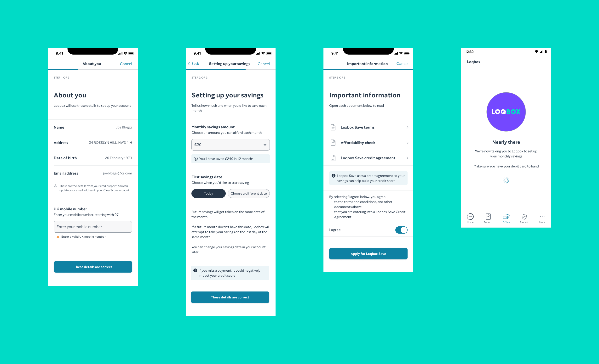Click These details are correct button
This screenshot has height=364, width=599.
92,267
